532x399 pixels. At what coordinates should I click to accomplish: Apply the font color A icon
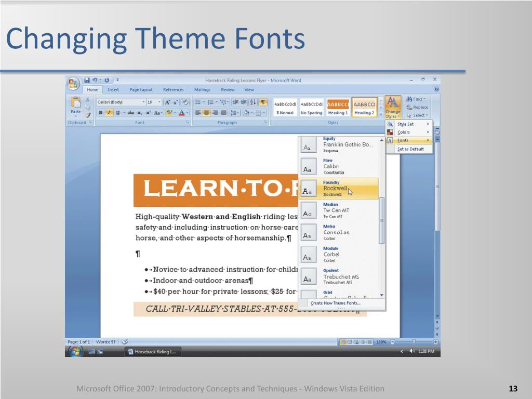click(181, 113)
